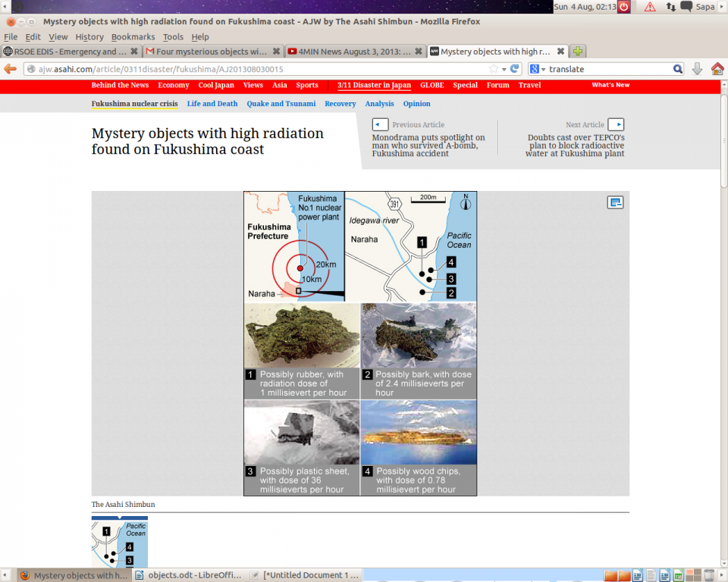
Task: Close the RSOE EDIS tab
Action: (134, 52)
